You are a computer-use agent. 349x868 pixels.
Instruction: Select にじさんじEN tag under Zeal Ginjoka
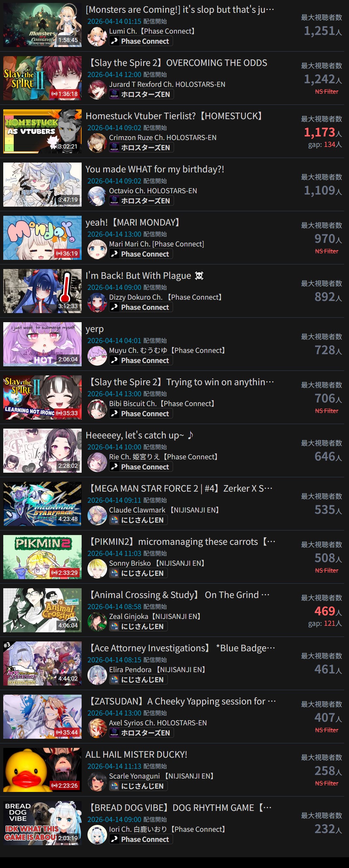click(x=138, y=626)
